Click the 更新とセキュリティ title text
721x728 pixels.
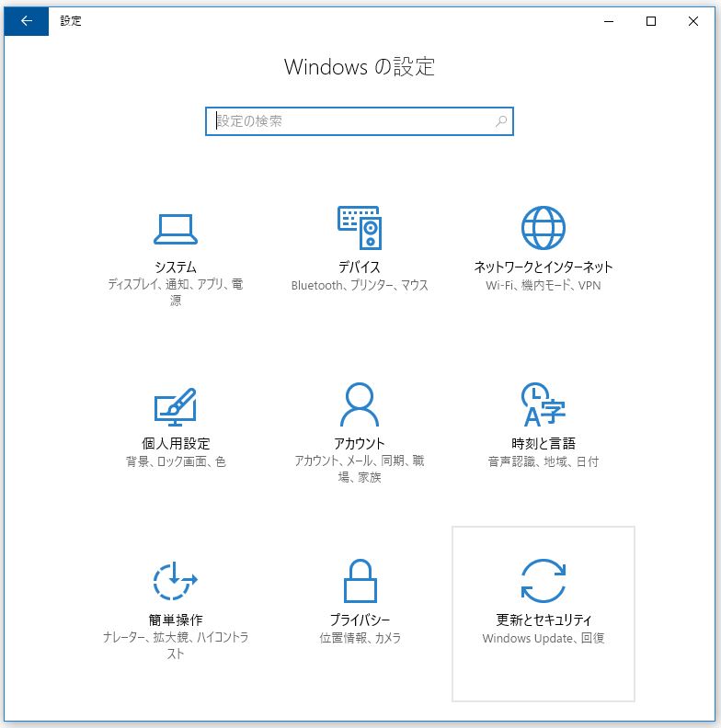point(544,620)
